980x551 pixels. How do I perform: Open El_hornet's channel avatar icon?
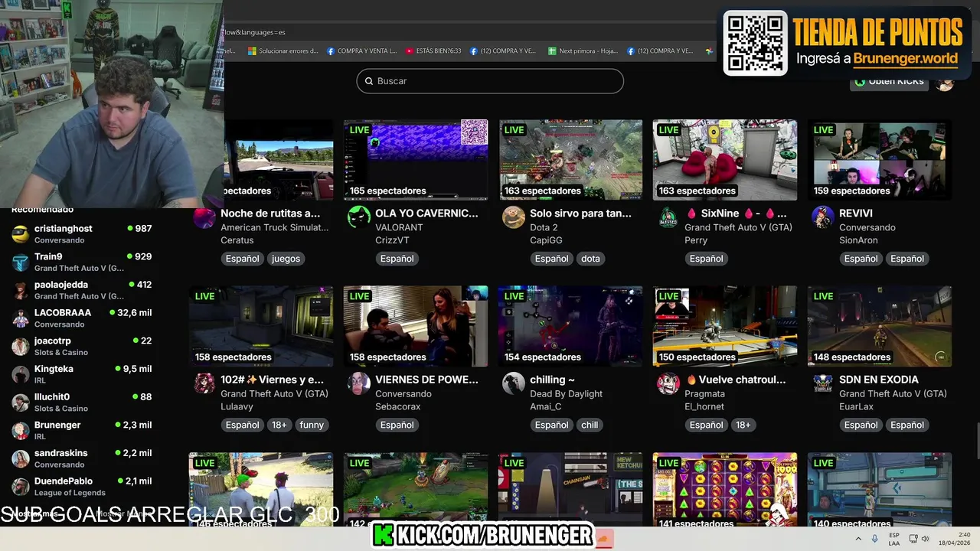pos(668,383)
